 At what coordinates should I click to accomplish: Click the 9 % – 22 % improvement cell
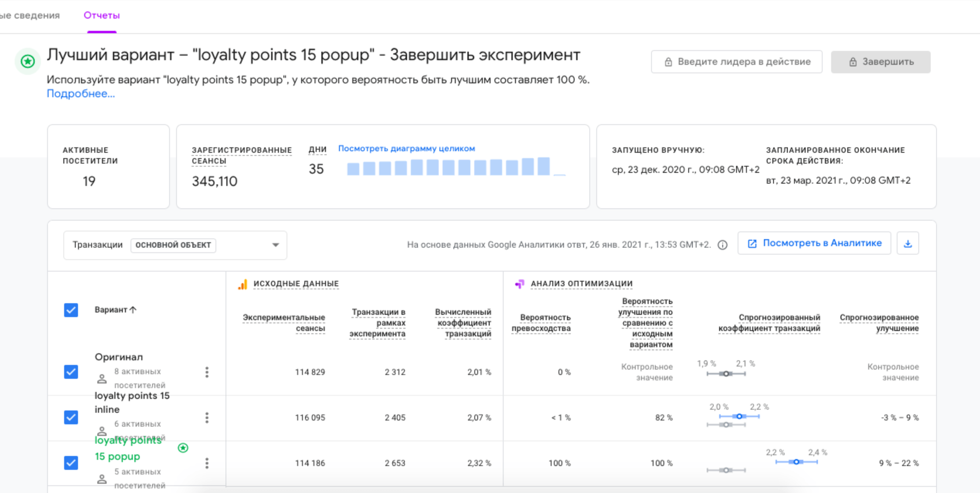click(x=899, y=463)
